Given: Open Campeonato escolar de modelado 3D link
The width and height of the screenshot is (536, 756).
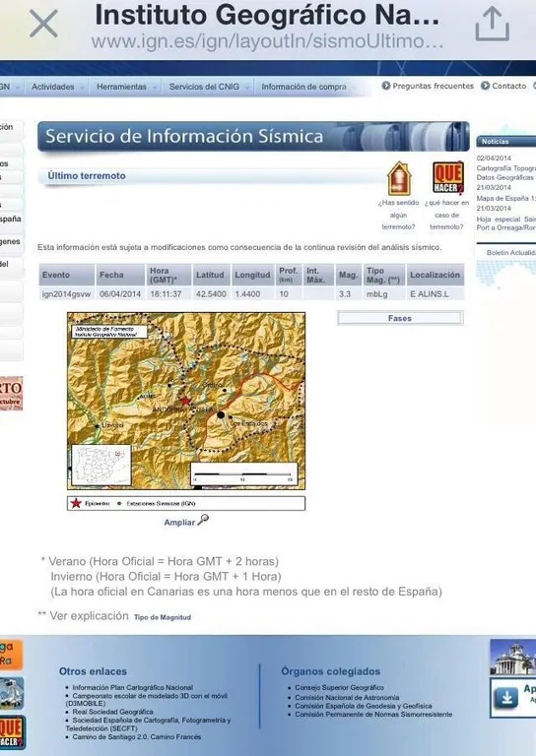Looking at the screenshot, I should click(146, 700).
